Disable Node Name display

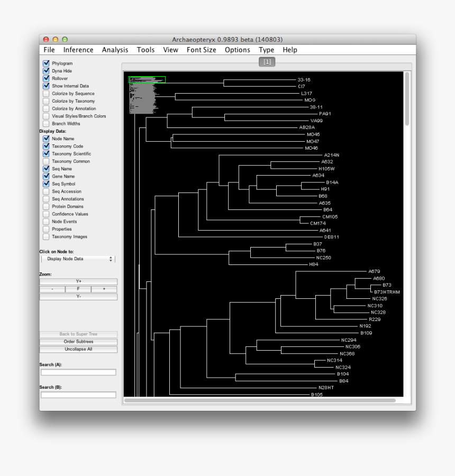pos(46,139)
